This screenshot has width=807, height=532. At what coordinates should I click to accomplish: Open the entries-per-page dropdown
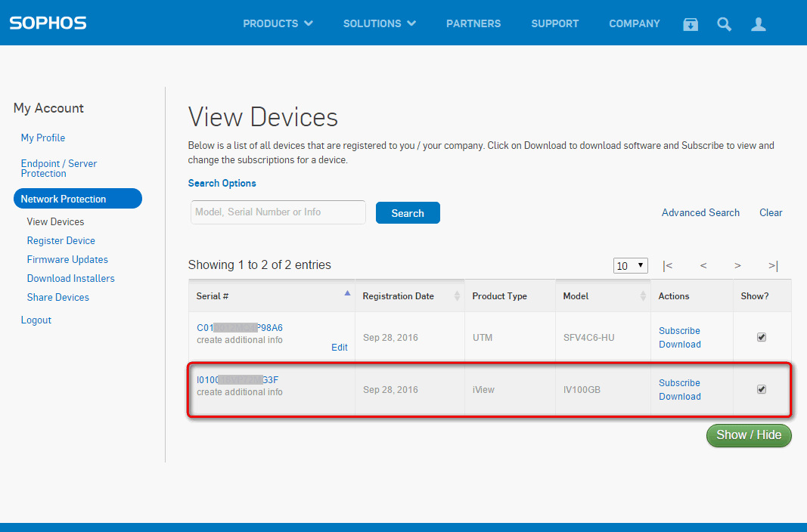point(631,266)
